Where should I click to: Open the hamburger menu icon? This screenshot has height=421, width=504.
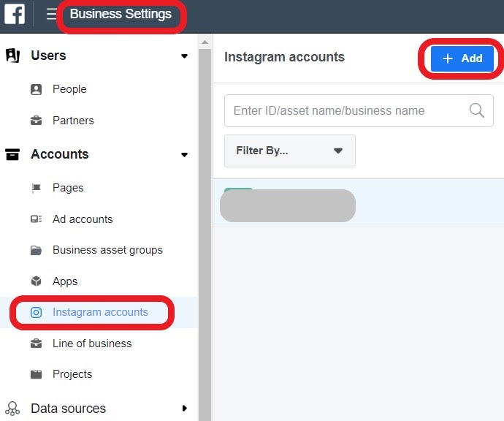tap(51, 15)
